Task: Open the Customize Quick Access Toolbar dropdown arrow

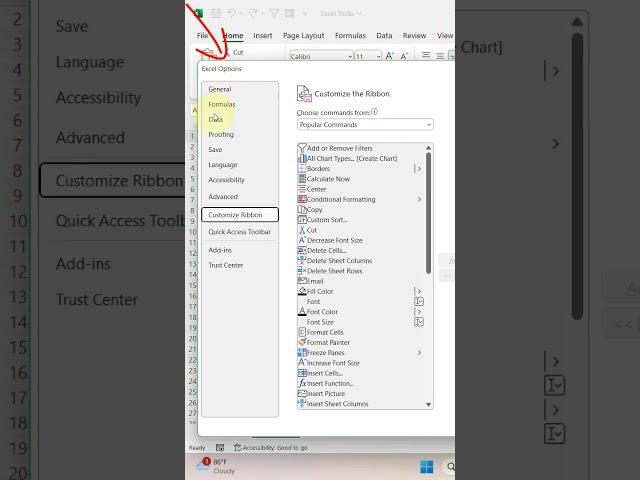Action: pyautogui.click(x=305, y=14)
